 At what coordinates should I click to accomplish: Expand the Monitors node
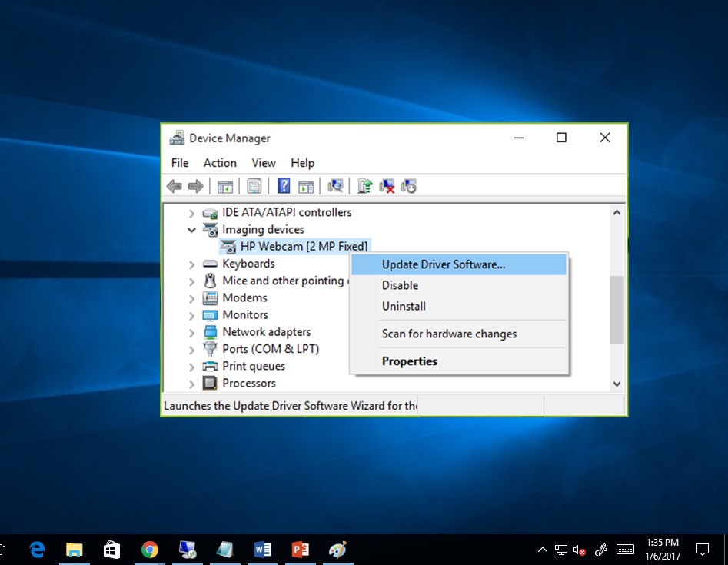191,316
